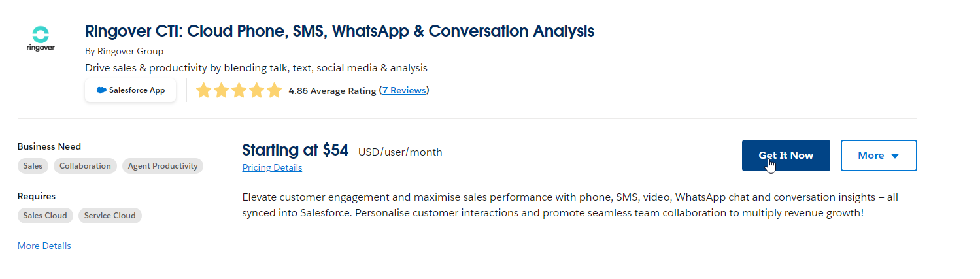The width and height of the screenshot is (980, 279).
Task: Click the first rating star
Action: point(204,90)
